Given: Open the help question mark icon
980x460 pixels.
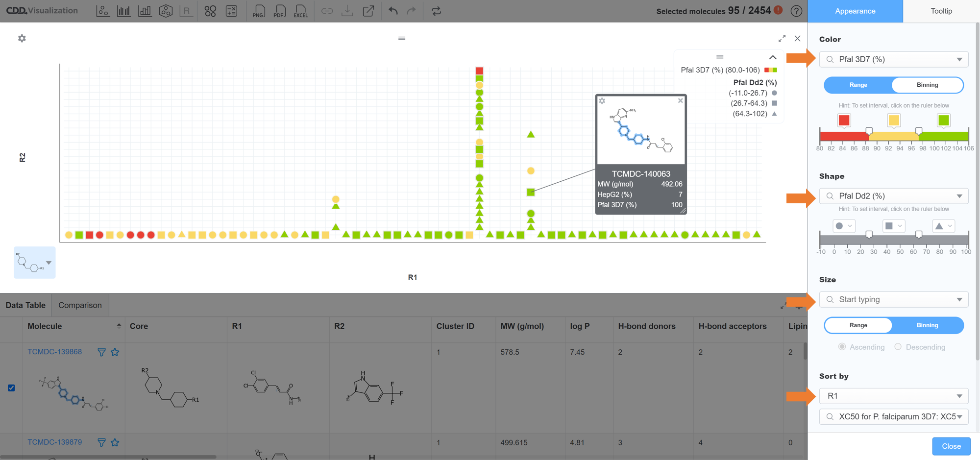Looking at the screenshot, I should tap(796, 11).
